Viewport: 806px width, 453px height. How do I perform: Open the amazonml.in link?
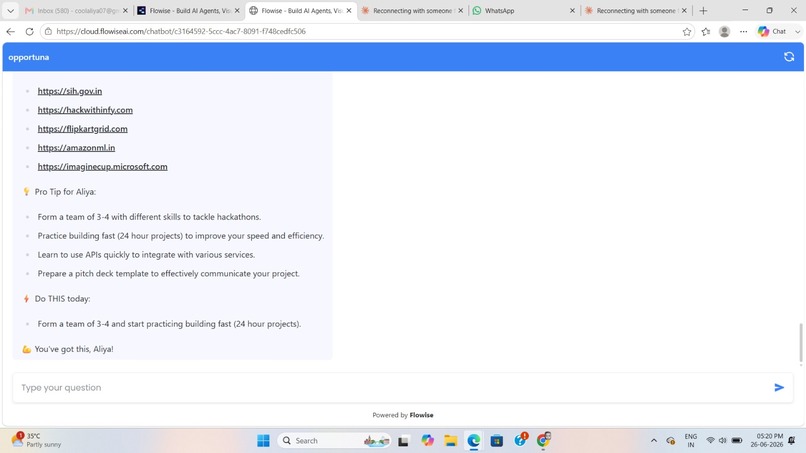coord(76,148)
